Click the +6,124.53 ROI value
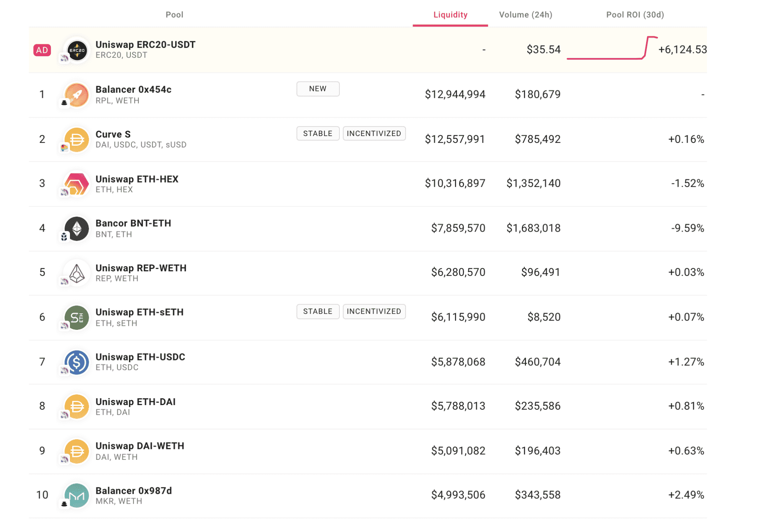The width and height of the screenshot is (783, 532). [682, 50]
